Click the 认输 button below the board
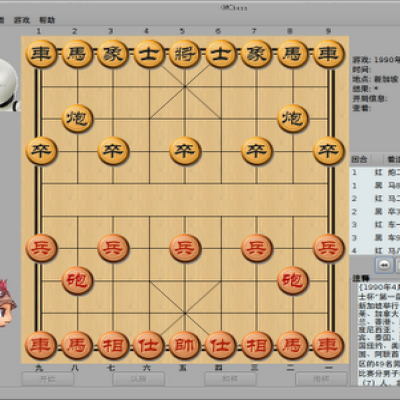The height and width of the screenshot is (400, 400). (139, 379)
